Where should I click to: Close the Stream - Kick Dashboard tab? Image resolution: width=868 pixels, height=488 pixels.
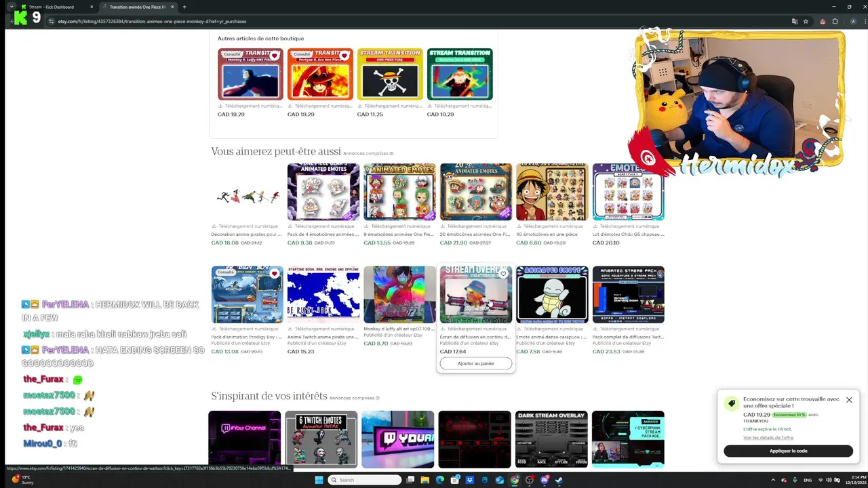pos(92,7)
